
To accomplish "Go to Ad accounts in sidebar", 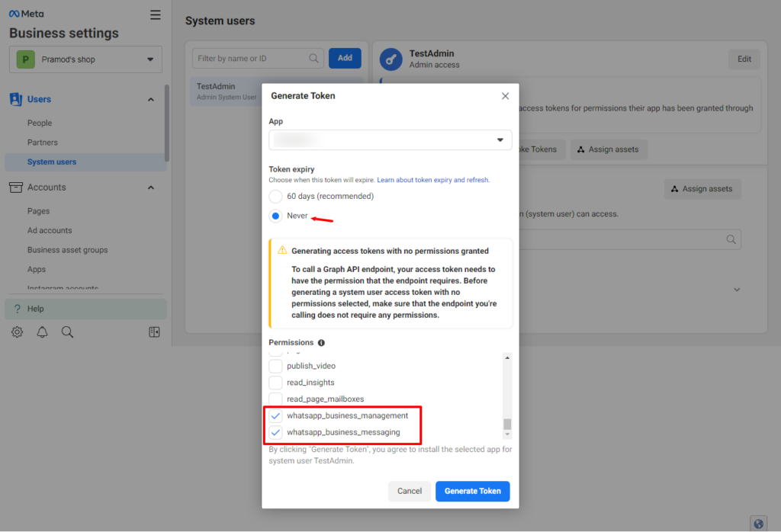I will coord(50,230).
